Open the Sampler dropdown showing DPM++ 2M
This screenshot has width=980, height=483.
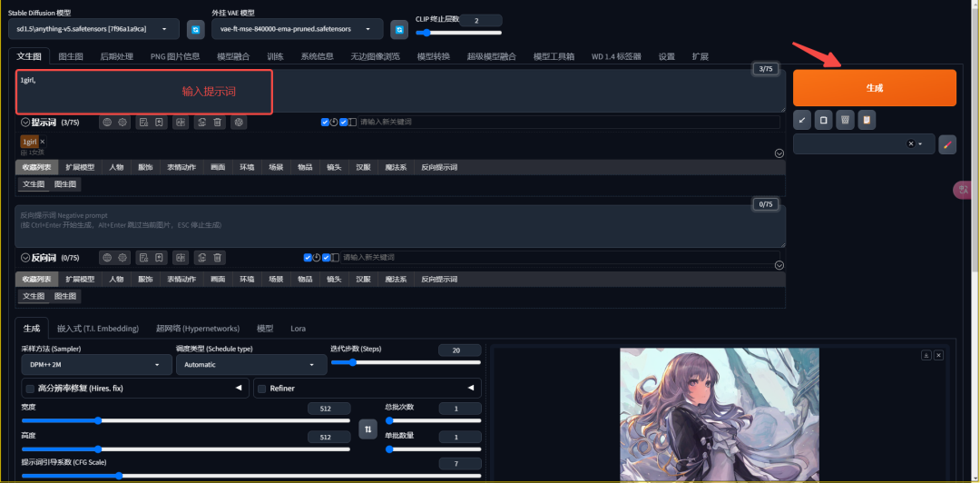coord(96,365)
